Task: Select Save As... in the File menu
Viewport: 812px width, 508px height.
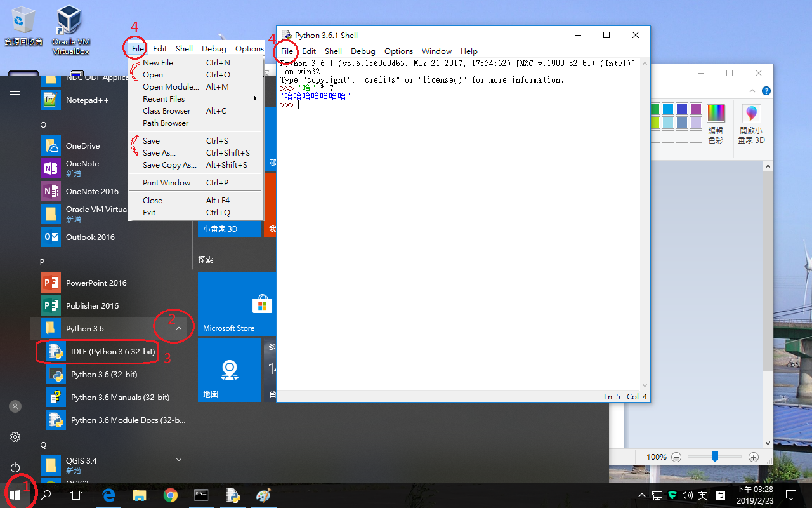Action: pos(196,153)
